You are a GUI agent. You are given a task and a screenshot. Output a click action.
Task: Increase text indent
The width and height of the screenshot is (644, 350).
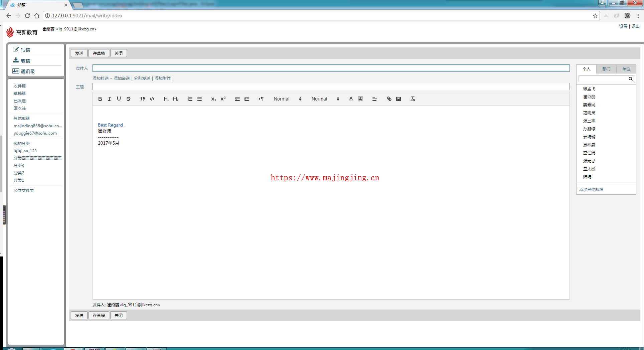coord(247,99)
